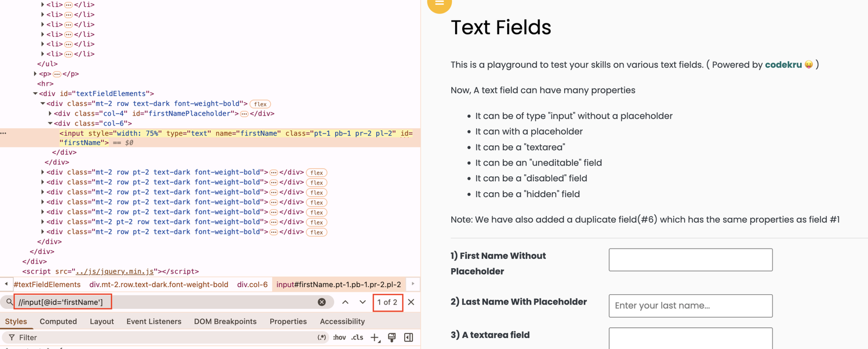The height and width of the screenshot is (349, 868).
Task: Open the ../js/jquery.min.js script link
Action: [114, 271]
